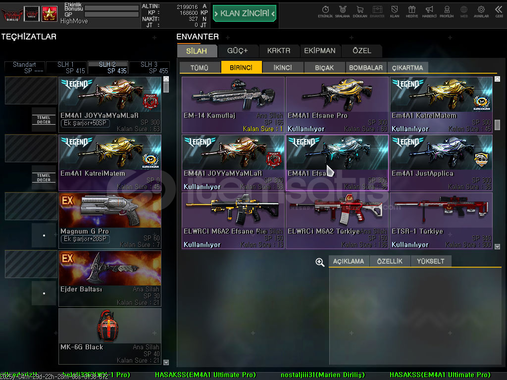Open the Etkinlik timer icon
This screenshot has height=380, width=507.
click(325, 11)
